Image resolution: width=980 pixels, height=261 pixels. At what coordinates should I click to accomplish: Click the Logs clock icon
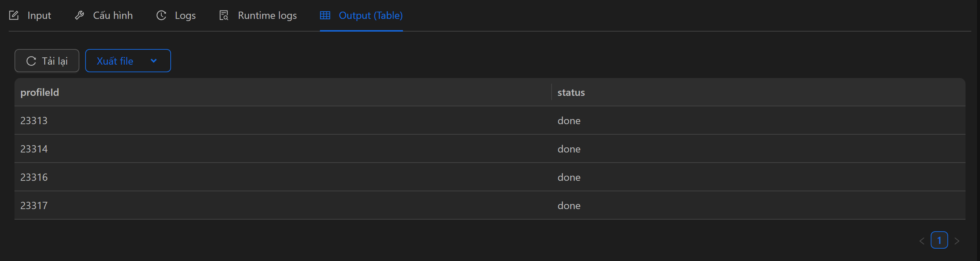tap(161, 16)
